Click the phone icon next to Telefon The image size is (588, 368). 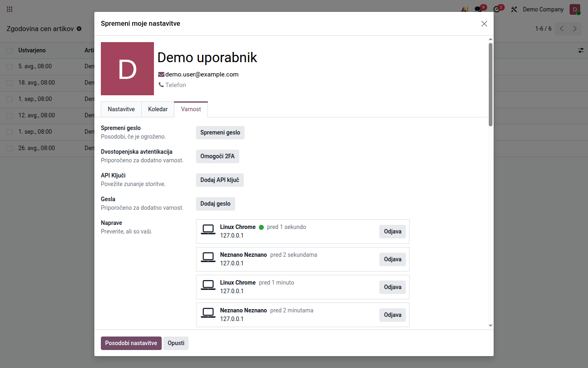pyautogui.click(x=161, y=85)
